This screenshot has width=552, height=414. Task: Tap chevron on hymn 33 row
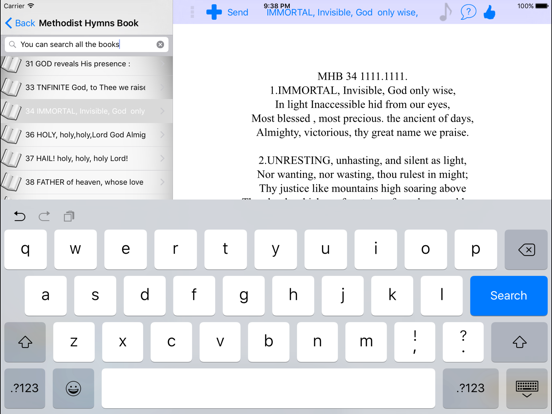pos(162,87)
